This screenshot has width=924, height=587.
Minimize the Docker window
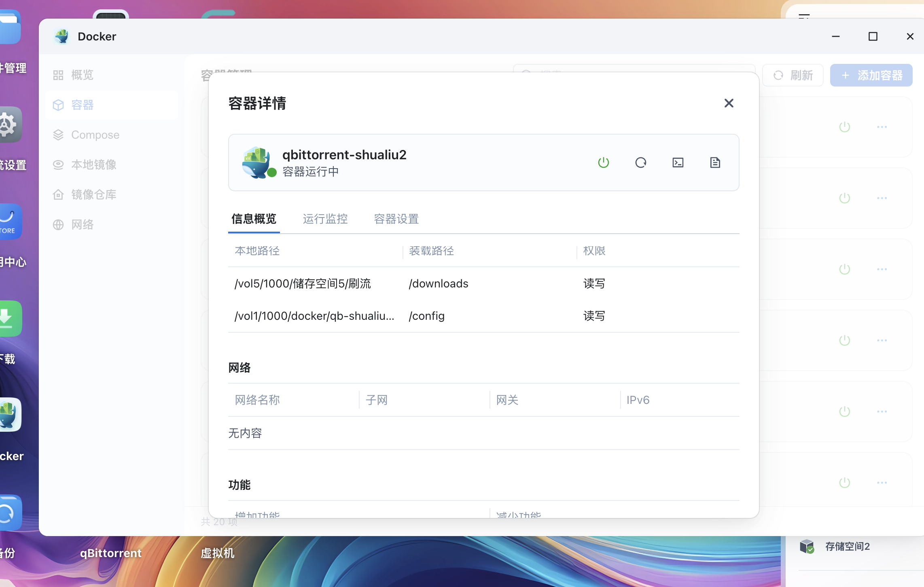point(836,36)
